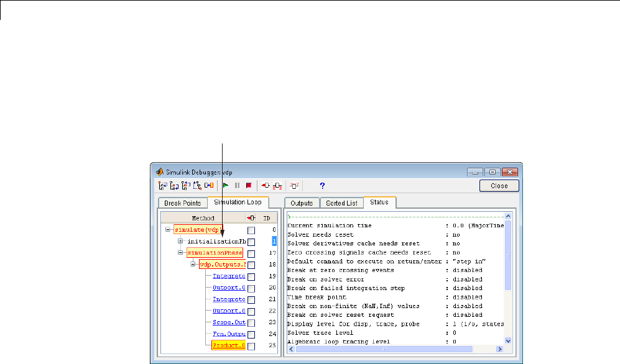Select the Simulation Loop tab
The width and height of the screenshot is (620, 364).
pos(238,202)
